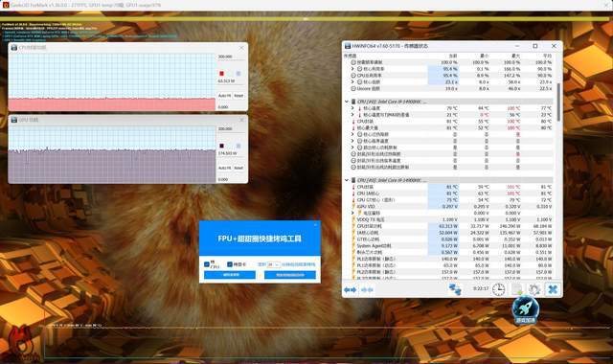Toggle the 烤显卡 checkbox in FPU tool

(x=230, y=264)
